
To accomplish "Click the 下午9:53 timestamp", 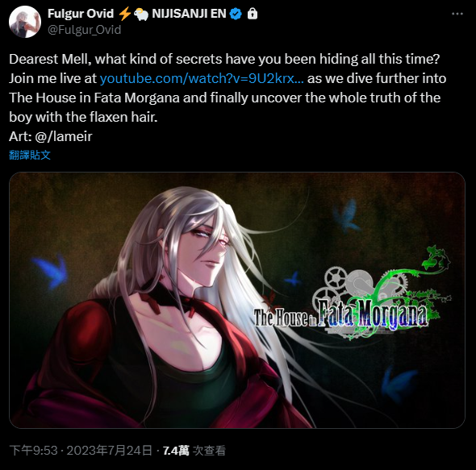I will point(33,451).
